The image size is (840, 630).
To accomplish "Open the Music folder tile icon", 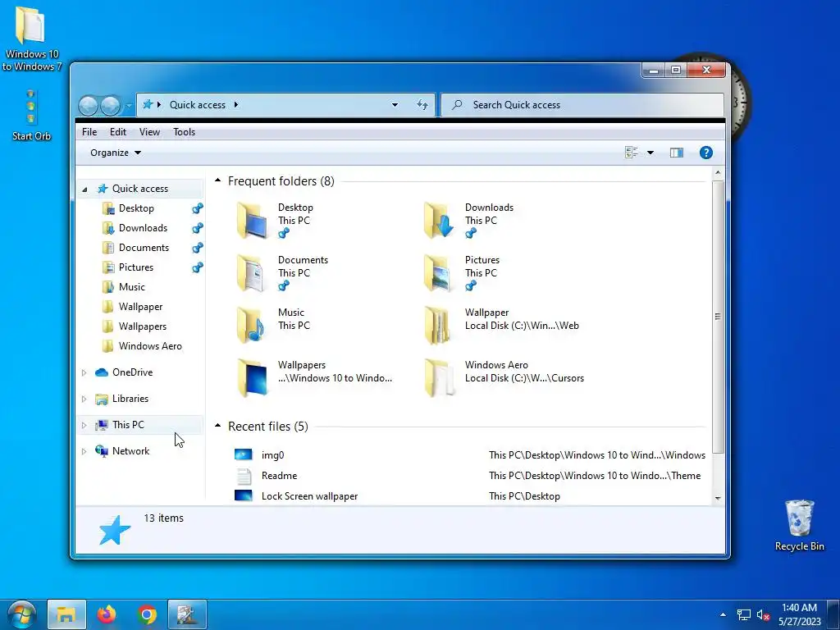I will [x=252, y=325].
